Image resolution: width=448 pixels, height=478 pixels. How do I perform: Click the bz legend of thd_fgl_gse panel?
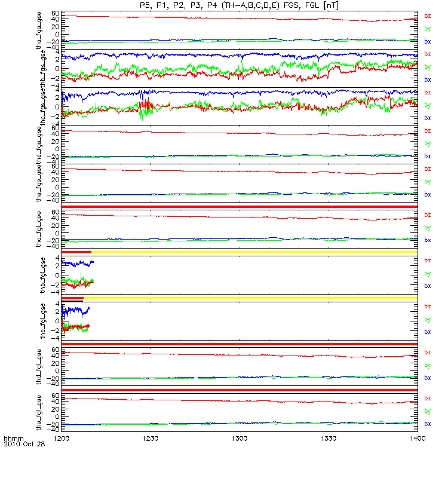(428, 353)
